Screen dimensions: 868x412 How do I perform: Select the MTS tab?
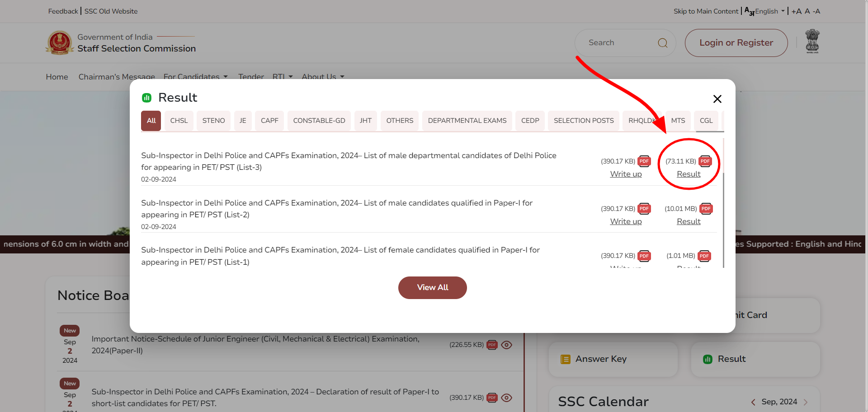pyautogui.click(x=678, y=121)
